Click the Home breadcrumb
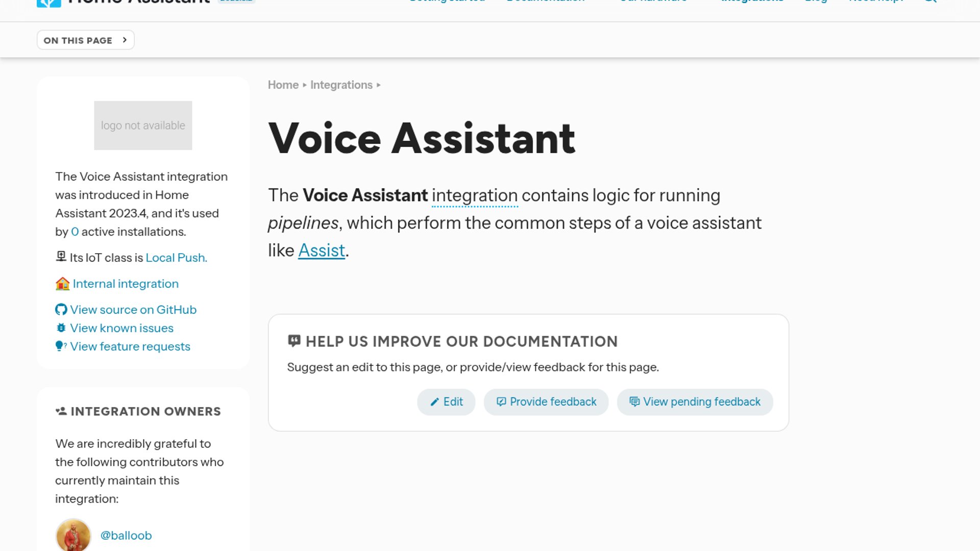Image resolution: width=980 pixels, height=551 pixels. 283,85
